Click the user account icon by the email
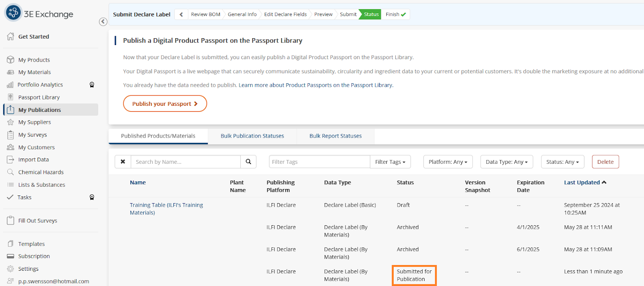This screenshot has width=644, height=286. [x=10, y=281]
